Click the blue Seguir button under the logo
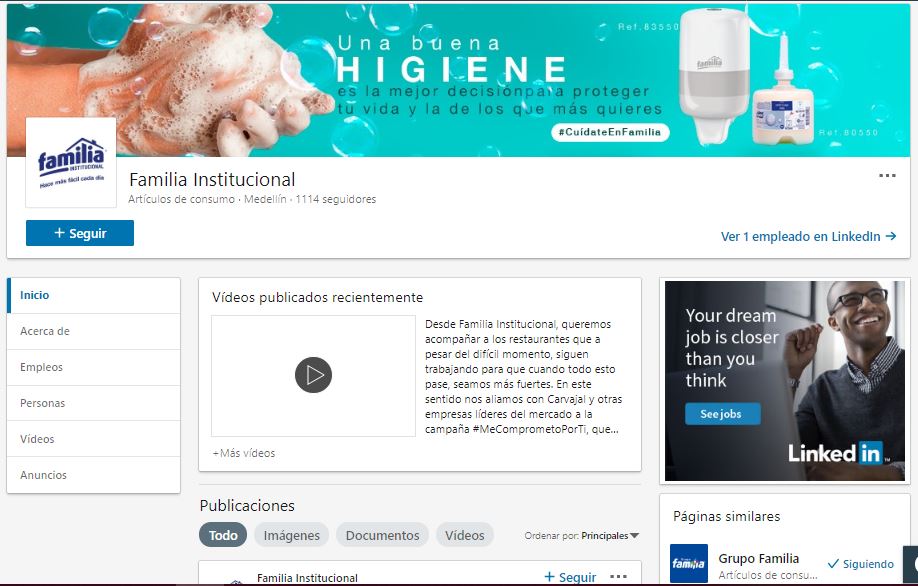 (x=80, y=233)
